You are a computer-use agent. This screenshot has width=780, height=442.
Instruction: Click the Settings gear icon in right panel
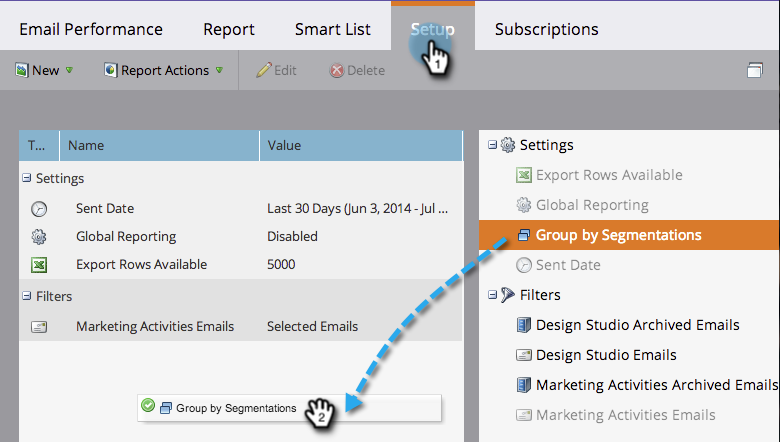tap(507, 145)
